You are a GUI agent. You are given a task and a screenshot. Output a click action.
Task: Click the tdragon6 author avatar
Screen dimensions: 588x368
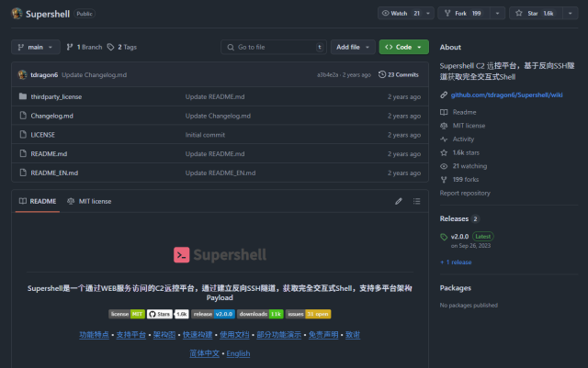[x=23, y=74]
